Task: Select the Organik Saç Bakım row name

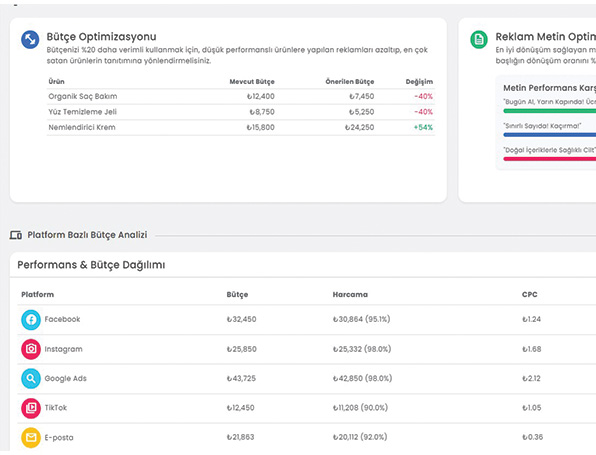Action: [83, 97]
